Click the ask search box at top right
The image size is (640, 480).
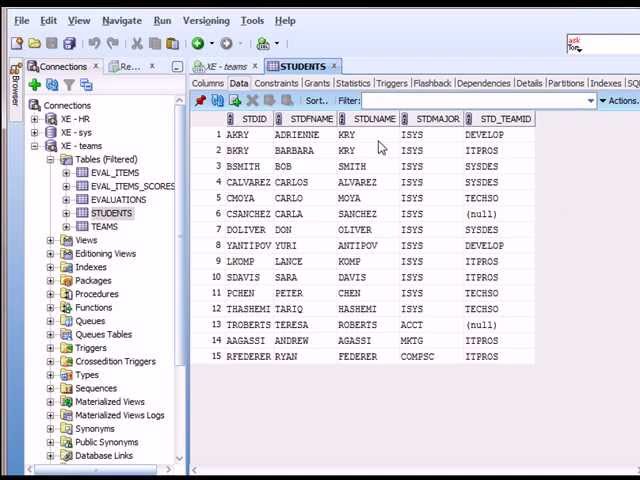(603, 44)
